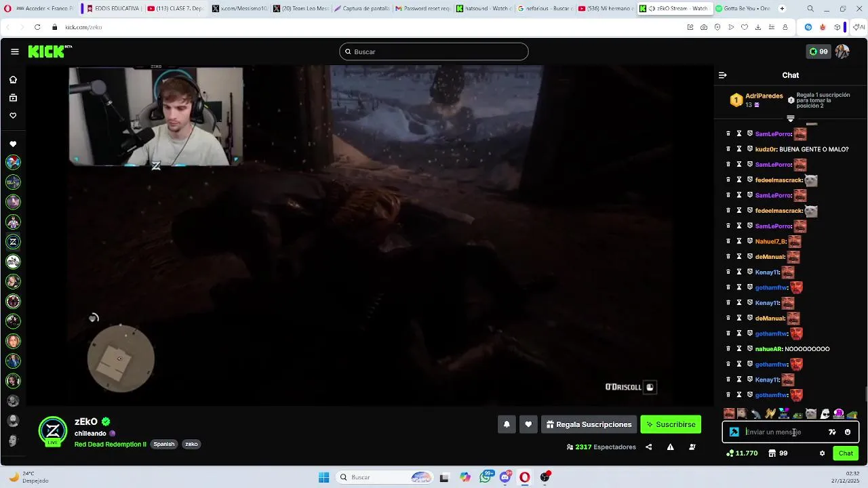Click username nahueAR in chat
This screenshot has height=488, width=868.
pyautogui.click(x=769, y=349)
